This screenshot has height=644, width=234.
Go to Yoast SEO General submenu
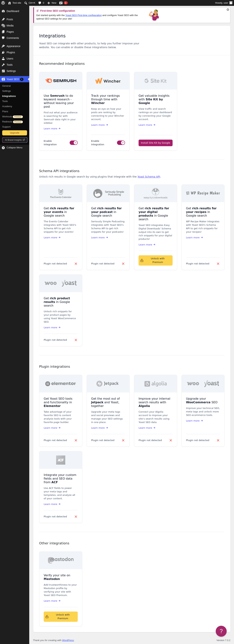tap(6, 86)
